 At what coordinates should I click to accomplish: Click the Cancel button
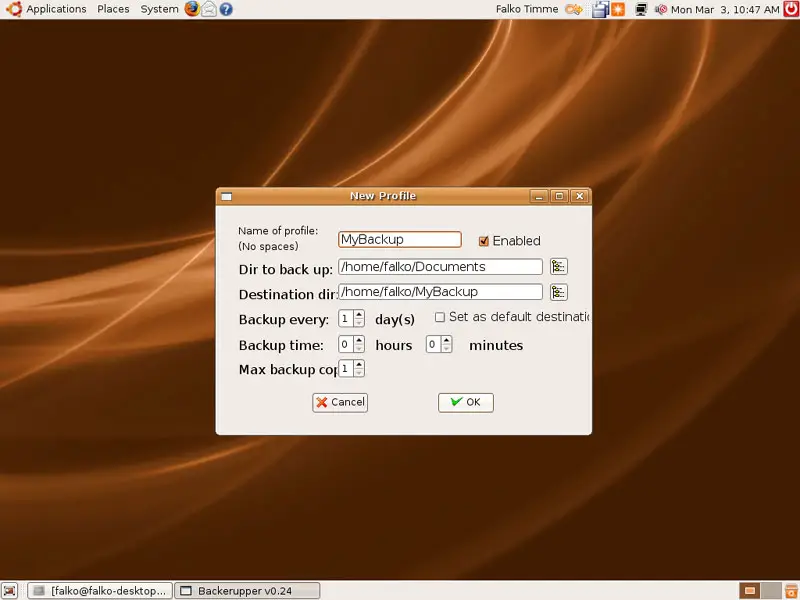(340, 403)
